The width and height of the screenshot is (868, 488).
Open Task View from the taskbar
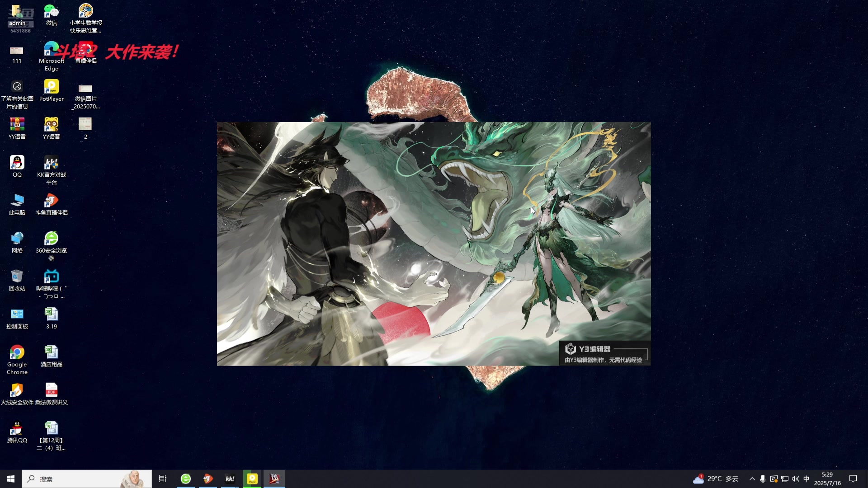163,479
